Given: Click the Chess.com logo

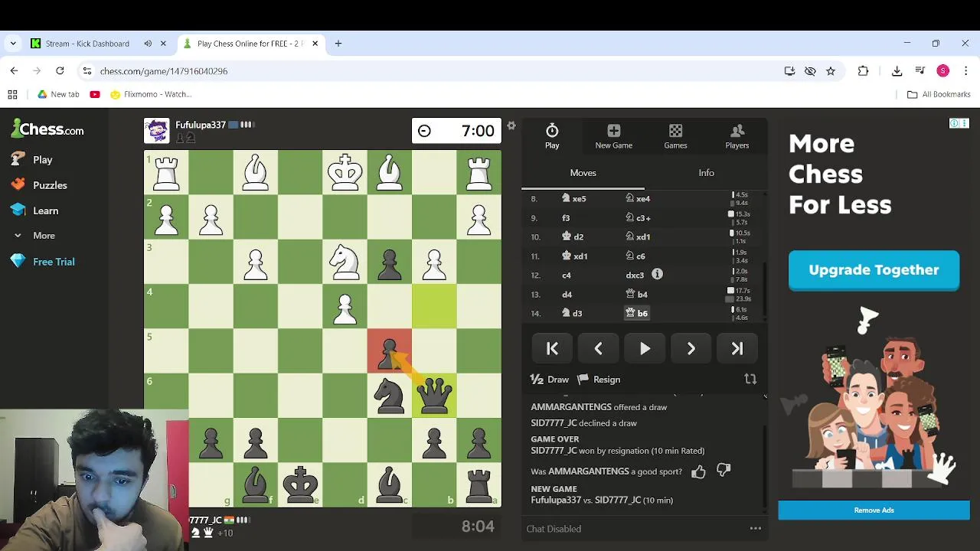Looking at the screenshot, I should click(x=47, y=129).
